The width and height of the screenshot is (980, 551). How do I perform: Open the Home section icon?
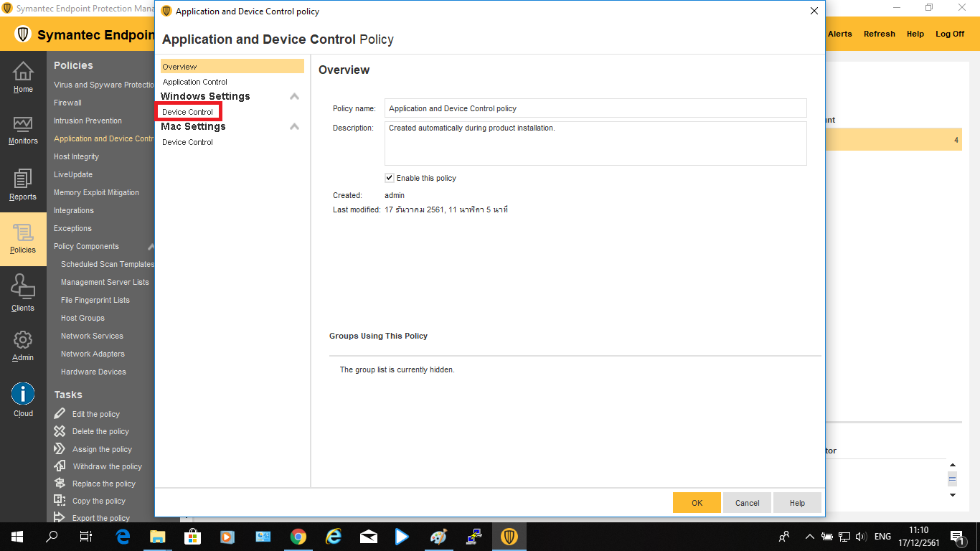click(x=23, y=72)
